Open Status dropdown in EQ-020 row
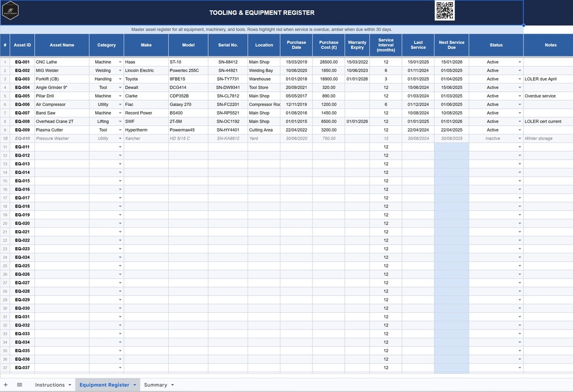Image resolution: width=573 pixels, height=392 pixels. (x=519, y=223)
